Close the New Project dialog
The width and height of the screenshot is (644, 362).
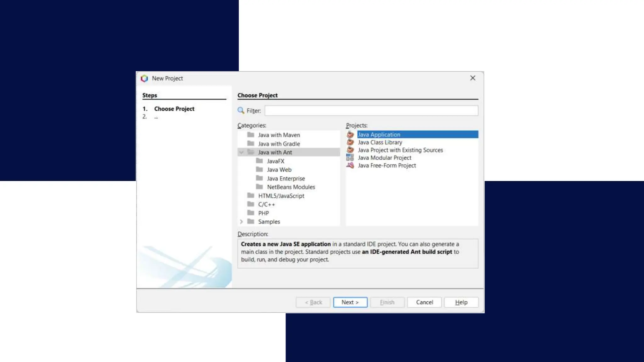(472, 78)
